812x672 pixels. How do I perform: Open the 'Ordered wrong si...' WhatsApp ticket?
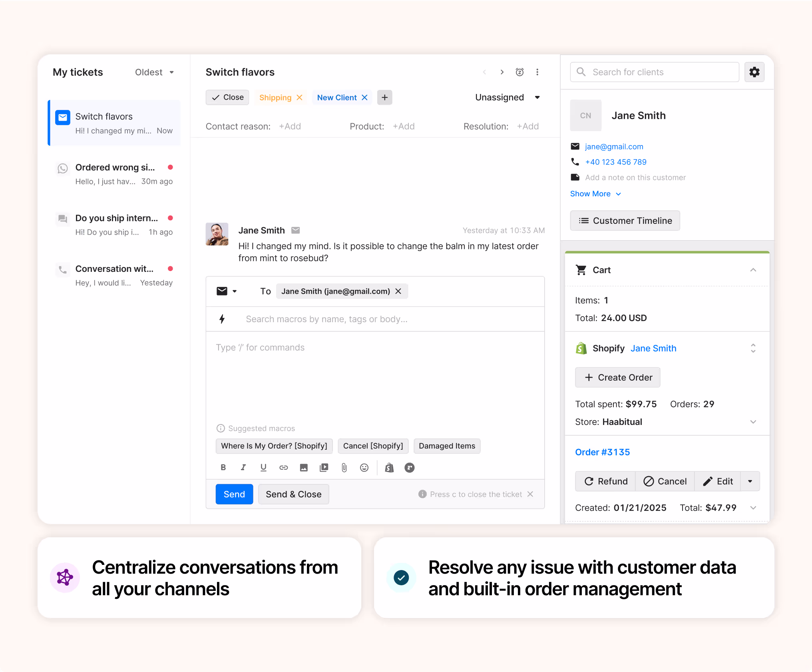(114, 174)
